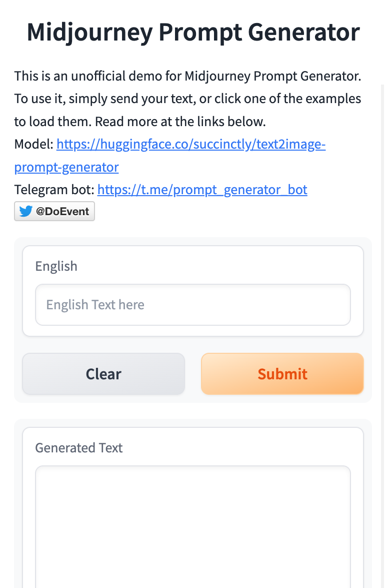Click the Twitter bird icon

[25, 212]
